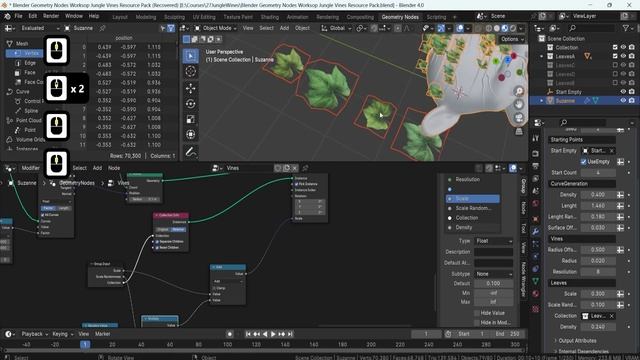This screenshot has height=360, width=640.
Task: Switch viewport shading to Material Preview
Action: [x=505, y=28]
